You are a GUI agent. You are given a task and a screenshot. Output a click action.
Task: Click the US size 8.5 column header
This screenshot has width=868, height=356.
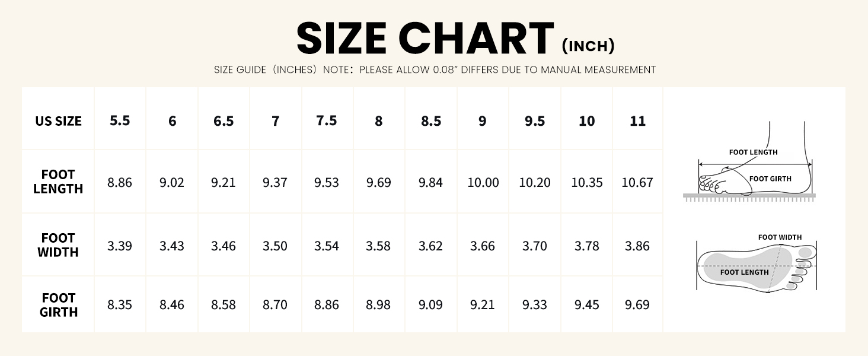[431, 121]
